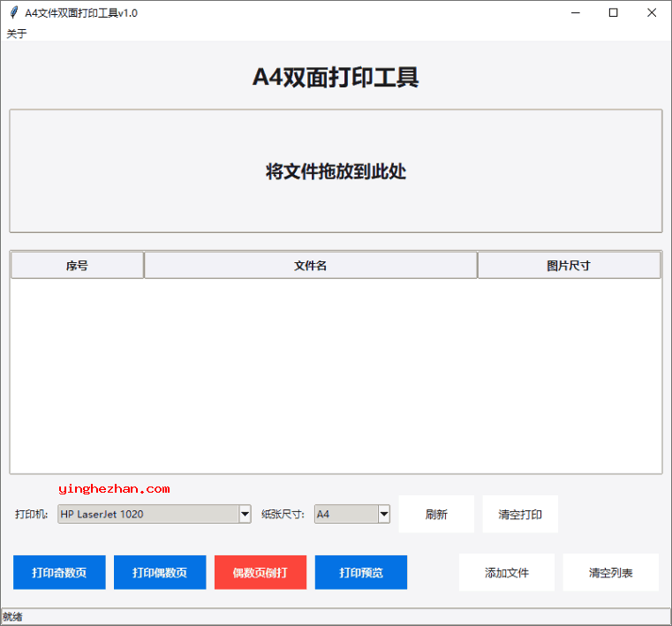Click the 添加文件 button

coord(507,572)
